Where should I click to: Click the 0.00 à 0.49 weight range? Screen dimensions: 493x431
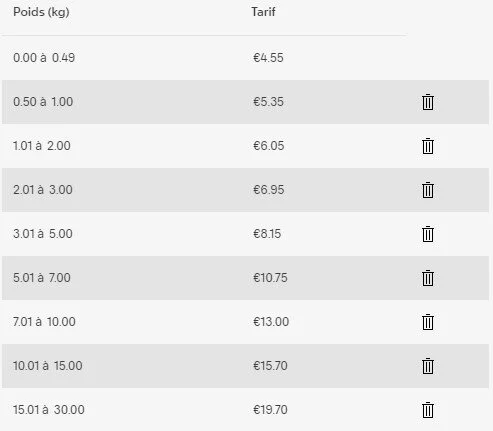(x=44, y=58)
